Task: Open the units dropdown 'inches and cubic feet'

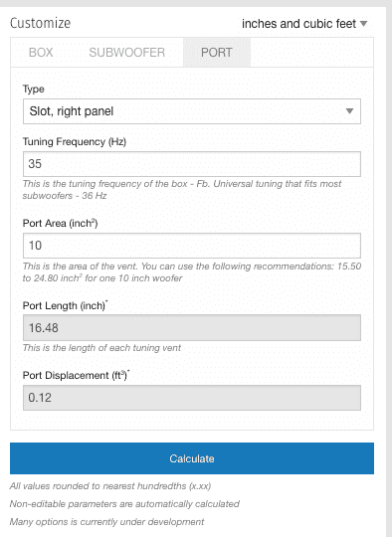Action: [304, 24]
